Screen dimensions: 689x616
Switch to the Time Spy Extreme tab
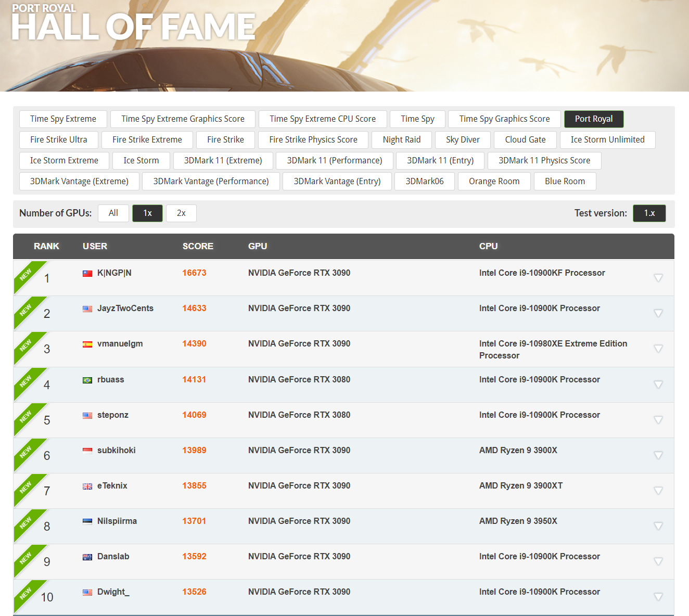tap(63, 119)
